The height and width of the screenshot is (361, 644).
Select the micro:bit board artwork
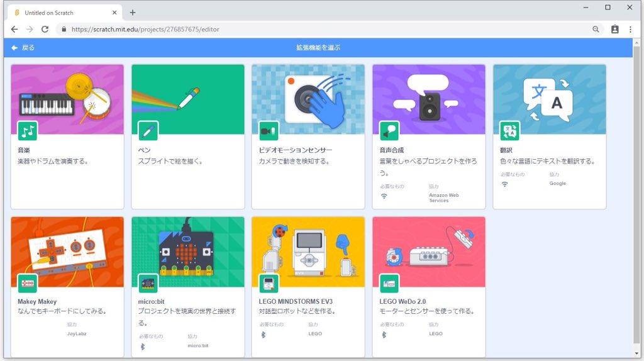(x=188, y=252)
